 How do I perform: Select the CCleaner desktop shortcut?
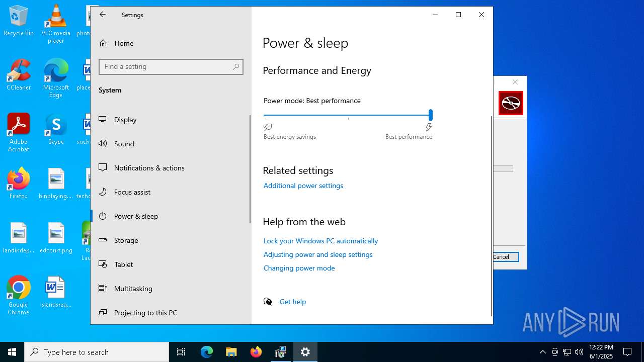[x=19, y=75]
